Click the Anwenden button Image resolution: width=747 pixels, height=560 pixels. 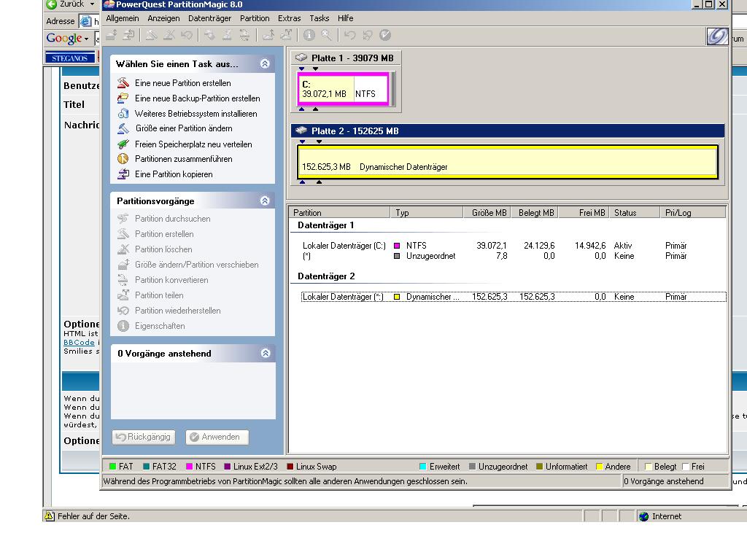(217, 437)
